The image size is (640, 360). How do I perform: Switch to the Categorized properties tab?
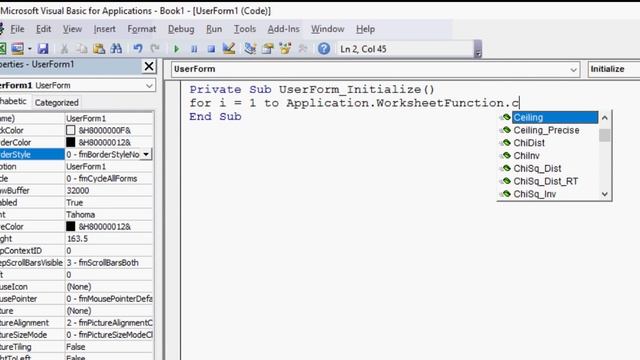[x=56, y=102]
